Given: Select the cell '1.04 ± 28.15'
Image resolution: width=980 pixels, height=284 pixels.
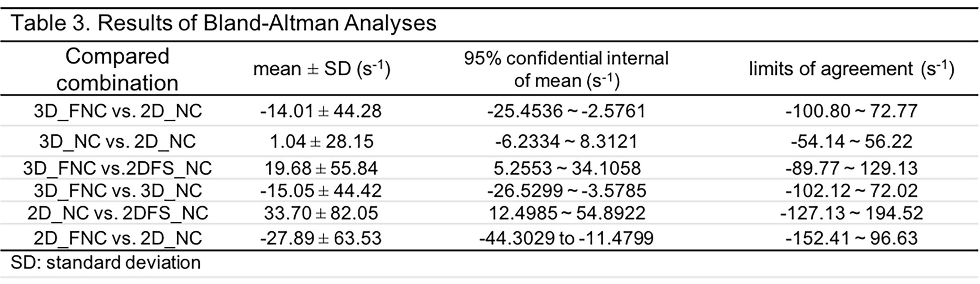Looking at the screenshot, I should click(x=321, y=142).
